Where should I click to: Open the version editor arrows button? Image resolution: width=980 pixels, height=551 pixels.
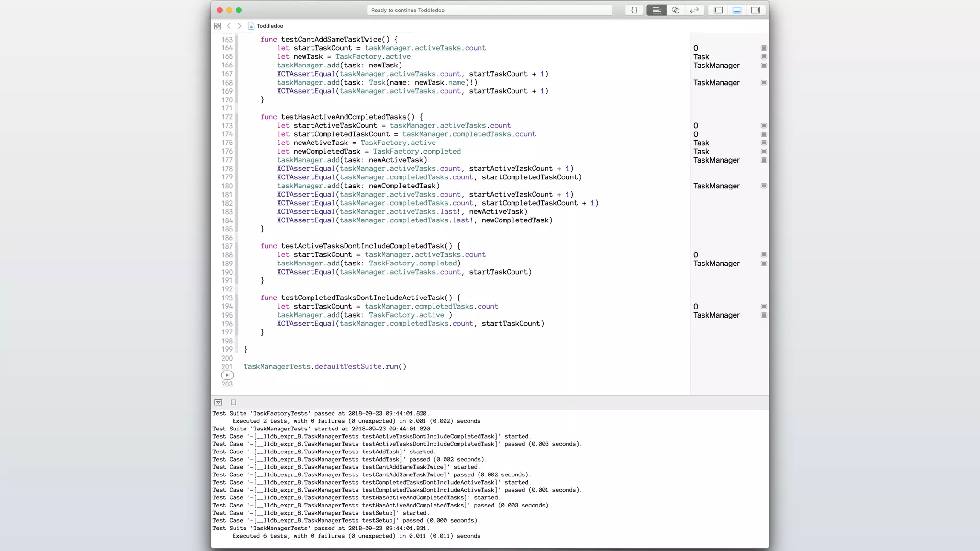[x=694, y=10]
